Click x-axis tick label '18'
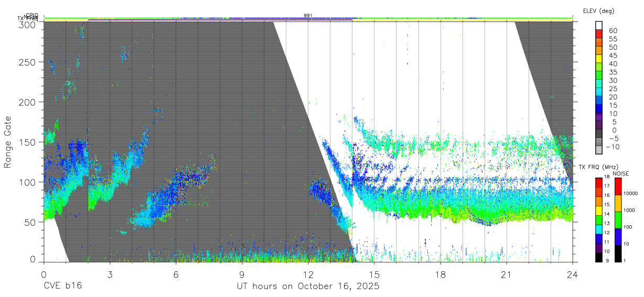Image resolution: width=644 pixels, height=297 pixels. click(441, 274)
